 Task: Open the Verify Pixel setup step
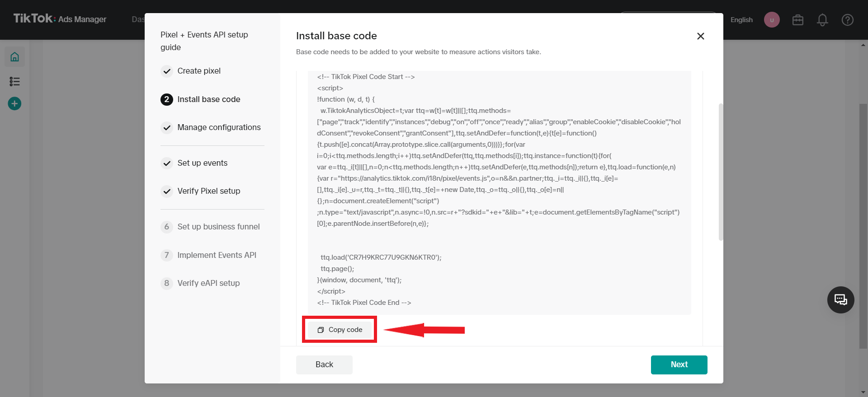201,191
